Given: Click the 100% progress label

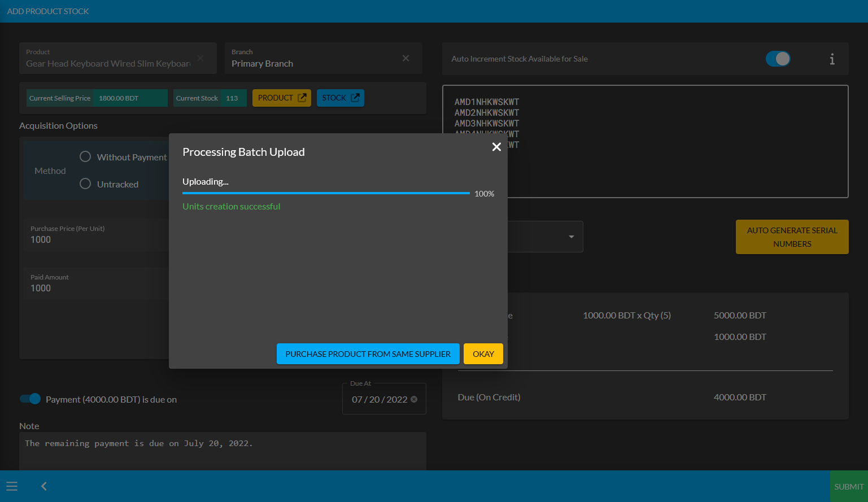Looking at the screenshot, I should pyautogui.click(x=484, y=194).
